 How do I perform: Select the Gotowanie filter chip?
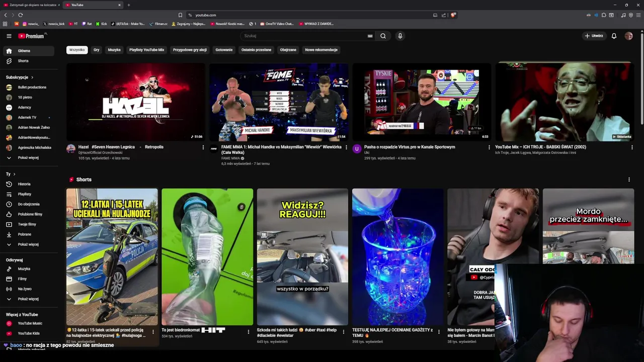point(224,50)
